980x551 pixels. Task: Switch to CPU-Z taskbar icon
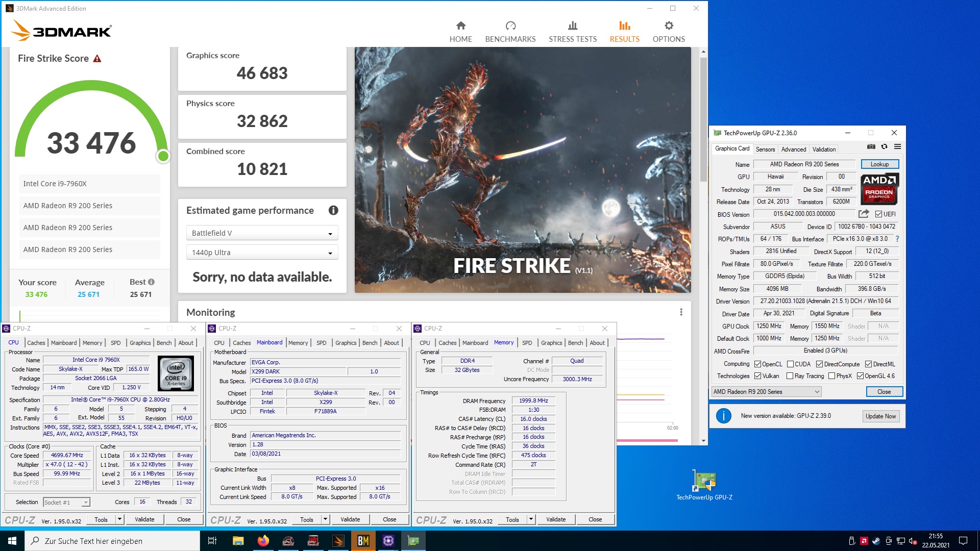coord(388,541)
